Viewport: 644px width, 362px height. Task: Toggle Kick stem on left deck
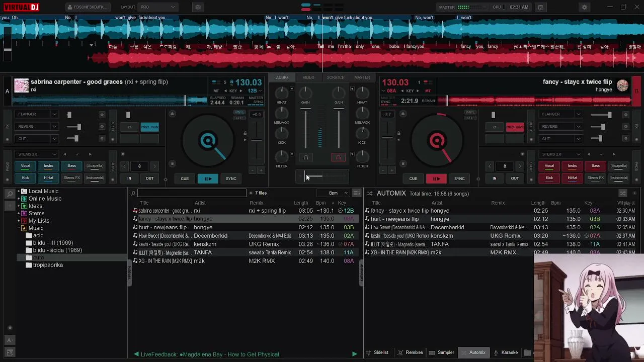point(25,178)
